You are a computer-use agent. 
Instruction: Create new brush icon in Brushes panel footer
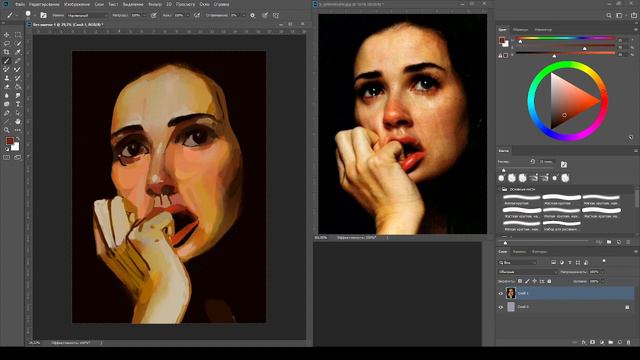pyautogui.click(x=619, y=242)
